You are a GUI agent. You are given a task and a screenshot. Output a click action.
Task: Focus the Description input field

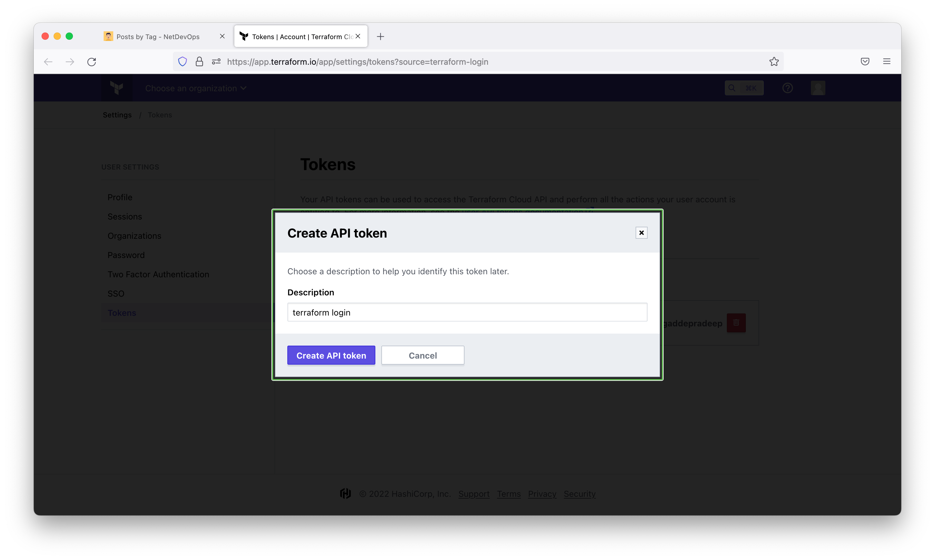[x=467, y=312]
